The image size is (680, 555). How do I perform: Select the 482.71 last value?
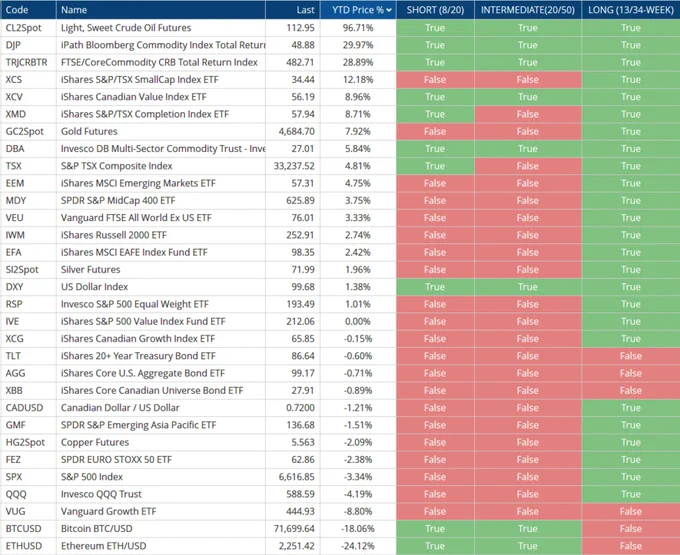(300, 62)
